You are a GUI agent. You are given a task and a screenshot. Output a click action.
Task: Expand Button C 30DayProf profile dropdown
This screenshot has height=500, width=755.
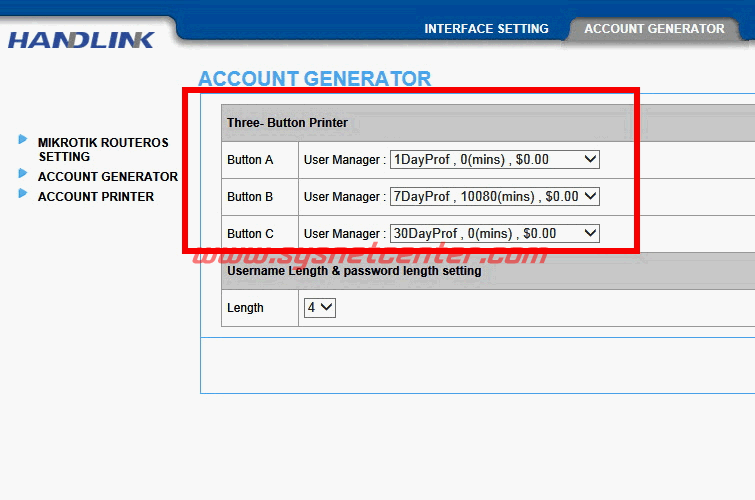(x=494, y=234)
